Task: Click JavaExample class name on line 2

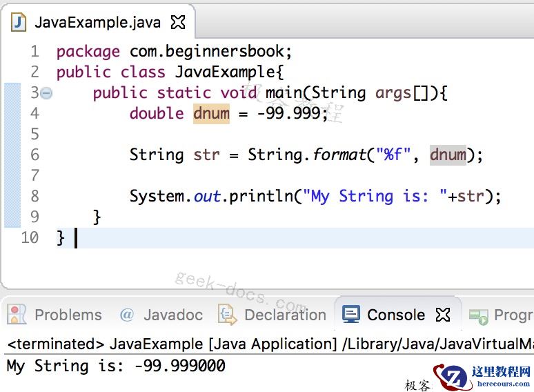Action: coord(225,72)
